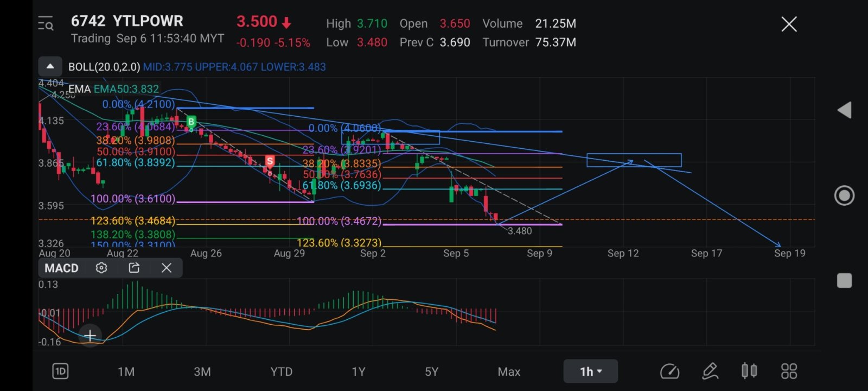This screenshot has height=391, width=868.
Task: Collapse the BOLL indicator legend
Action: (x=50, y=67)
